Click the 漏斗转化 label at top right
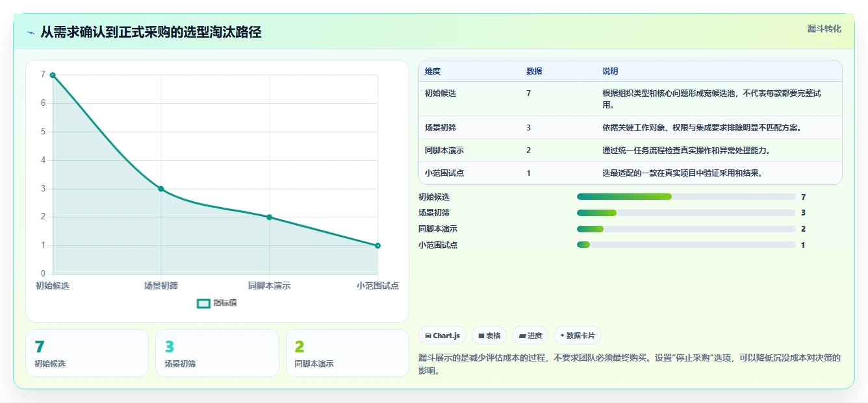This screenshot has width=868, height=403. tap(824, 29)
